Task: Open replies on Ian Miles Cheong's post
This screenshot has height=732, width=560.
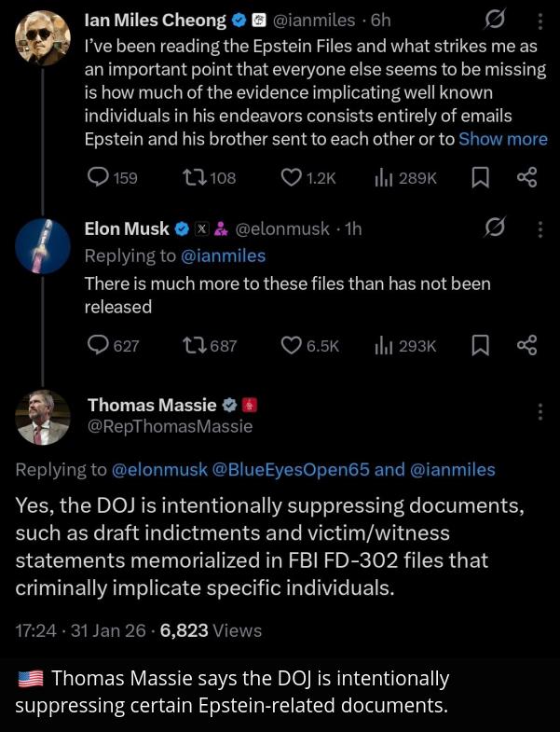Action: point(113,178)
